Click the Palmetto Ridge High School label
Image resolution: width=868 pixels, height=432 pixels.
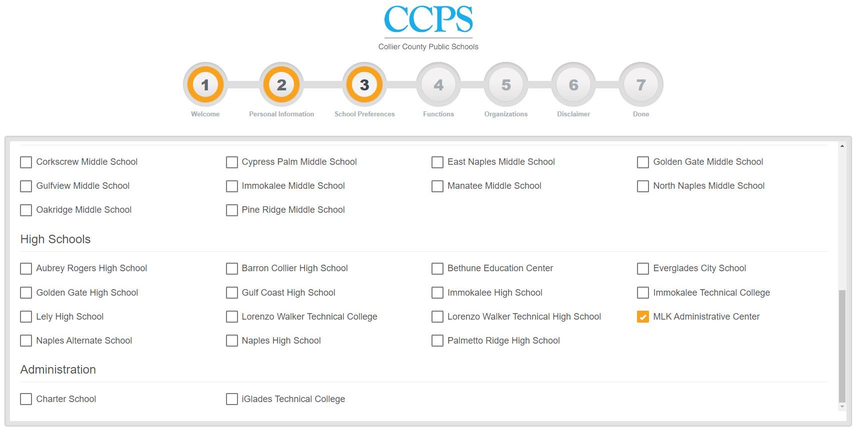coord(503,341)
